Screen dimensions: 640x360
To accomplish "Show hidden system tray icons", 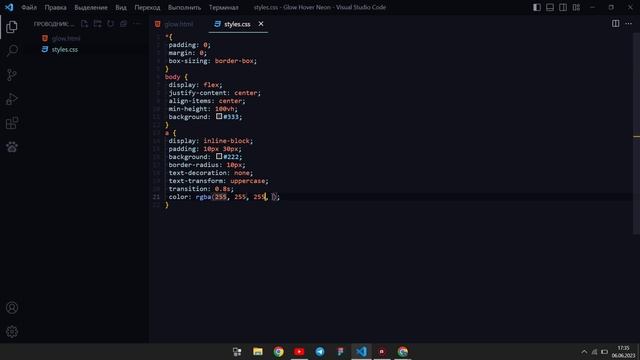I will (584, 352).
